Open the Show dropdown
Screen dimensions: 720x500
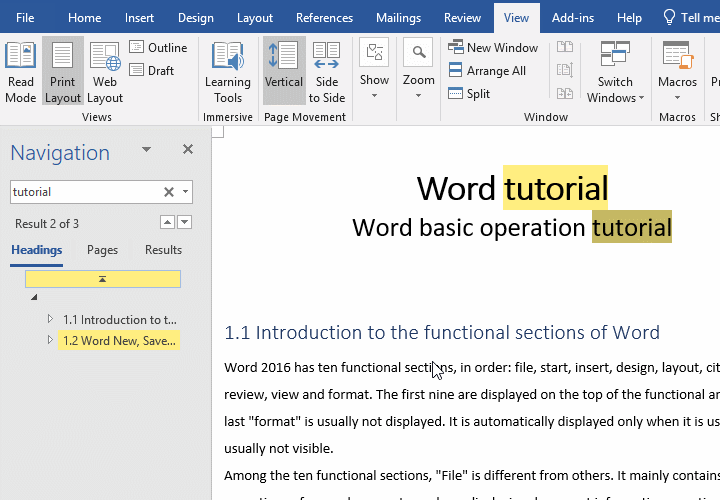tap(374, 69)
